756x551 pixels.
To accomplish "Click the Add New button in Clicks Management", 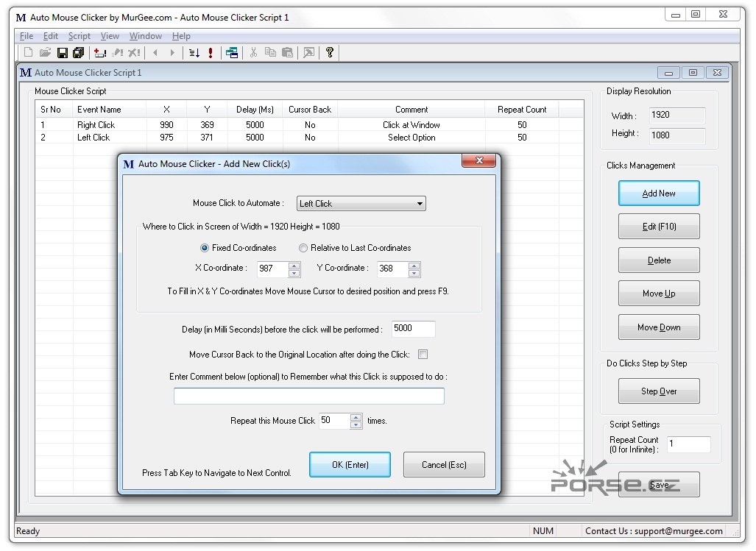I will click(x=659, y=193).
